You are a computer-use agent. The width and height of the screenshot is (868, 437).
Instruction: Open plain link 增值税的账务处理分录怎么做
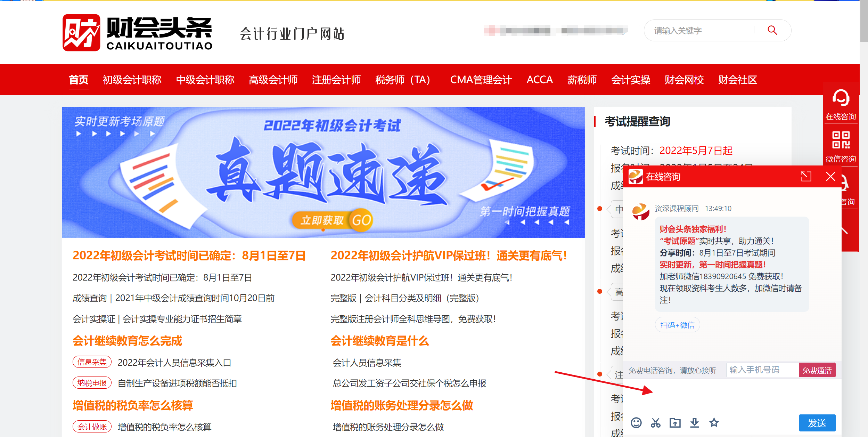pyautogui.click(x=388, y=427)
